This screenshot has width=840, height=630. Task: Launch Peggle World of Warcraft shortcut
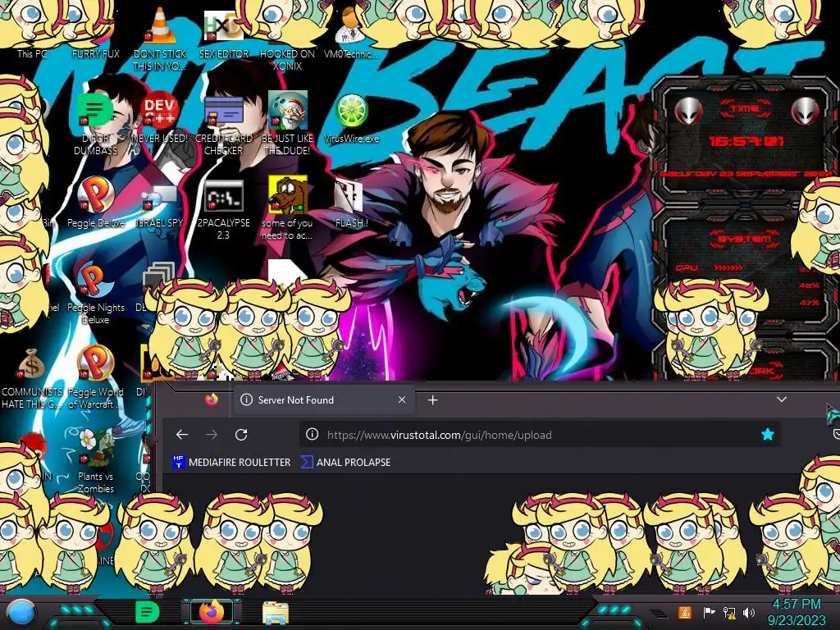pyautogui.click(x=96, y=377)
